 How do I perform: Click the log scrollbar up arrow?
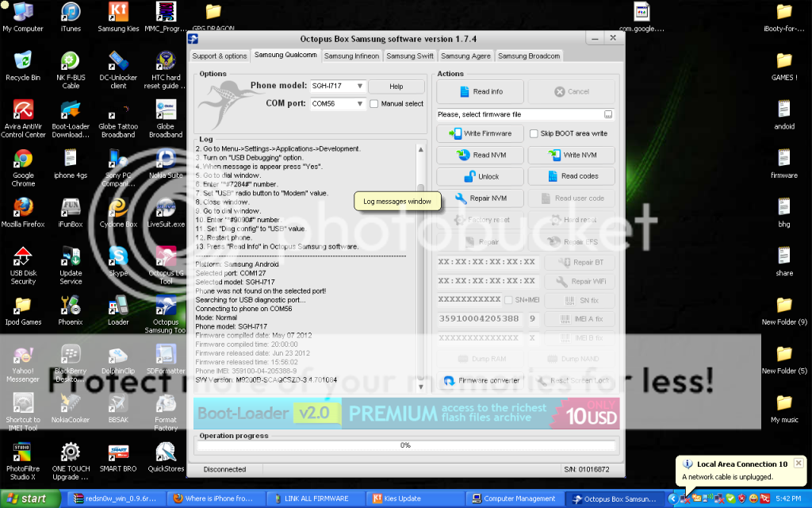click(x=420, y=150)
